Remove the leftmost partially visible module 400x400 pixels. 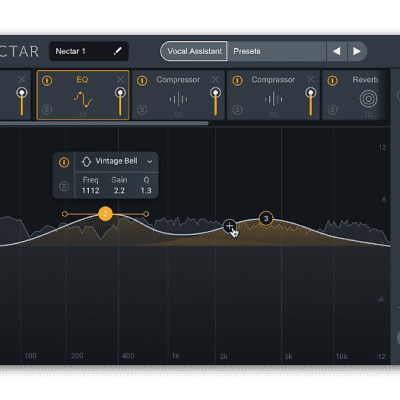[x=22, y=79]
